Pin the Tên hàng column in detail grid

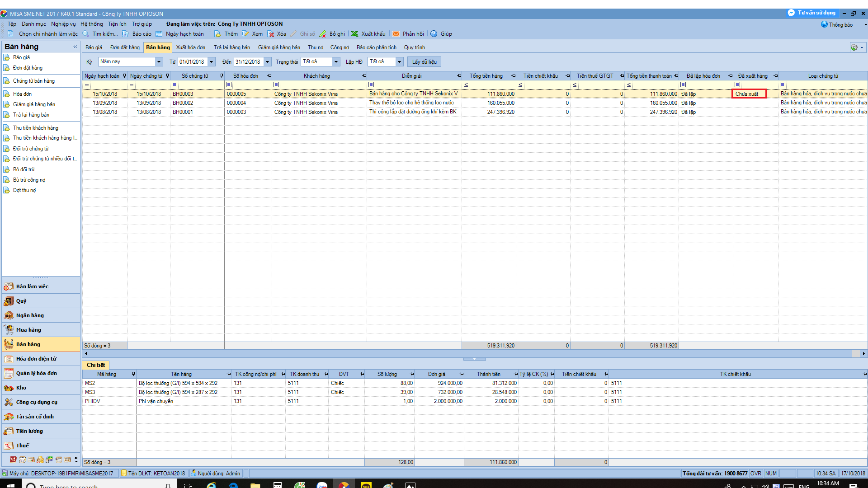[228, 374]
